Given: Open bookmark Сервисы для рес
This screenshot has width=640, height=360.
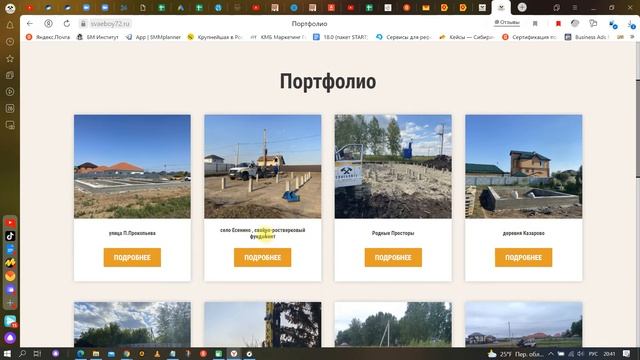Looking at the screenshot, I should pyautogui.click(x=403, y=37).
